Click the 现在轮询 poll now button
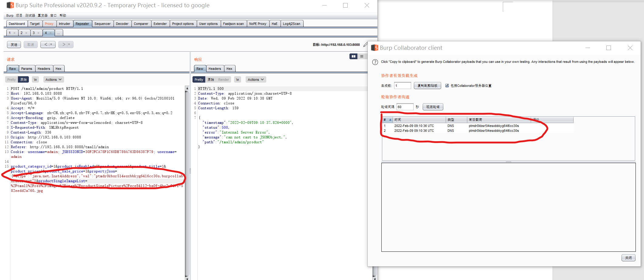644x280 pixels. (x=433, y=107)
